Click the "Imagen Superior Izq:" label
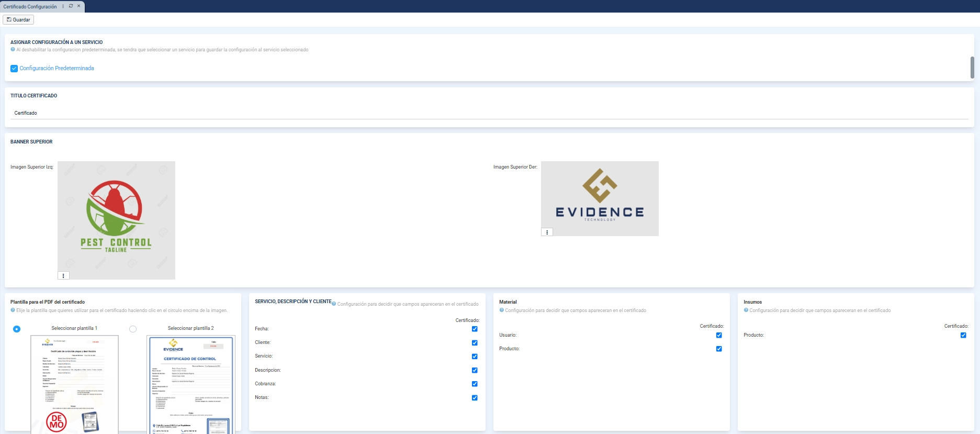The width and height of the screenshot is (980, 434). coord(32,167)
